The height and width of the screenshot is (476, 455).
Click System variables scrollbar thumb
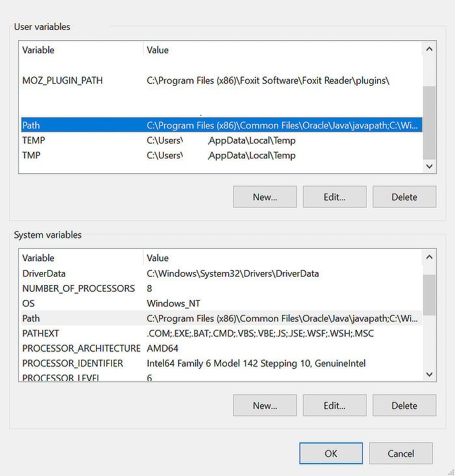(x=429, y=295)
